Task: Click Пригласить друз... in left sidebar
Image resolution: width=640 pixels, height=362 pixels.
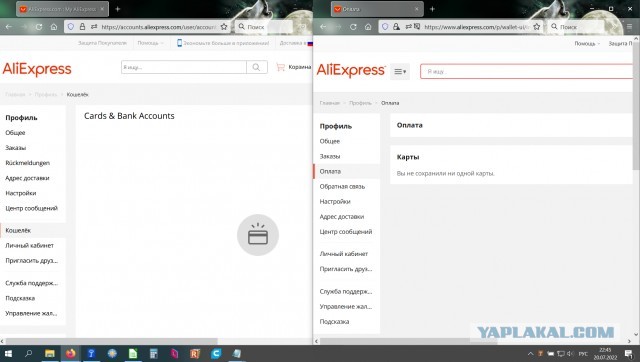Action: pos(31,260)
